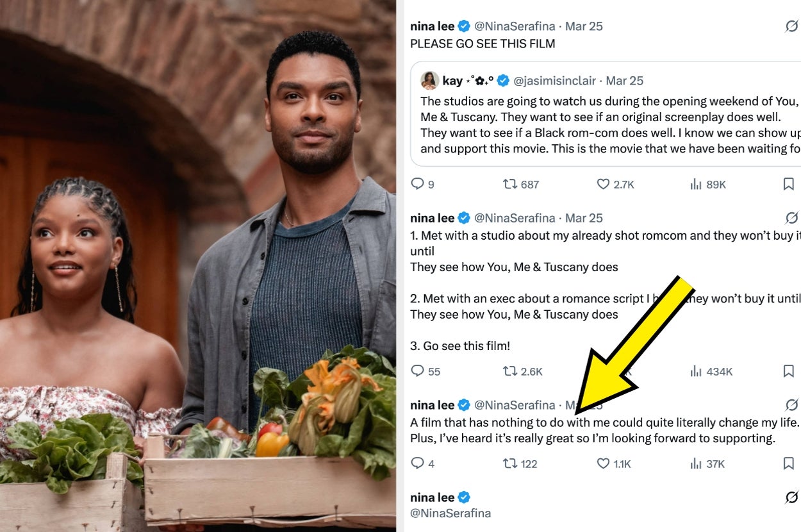Open @jasimisinclair's profile link

[x=556, y=81]
